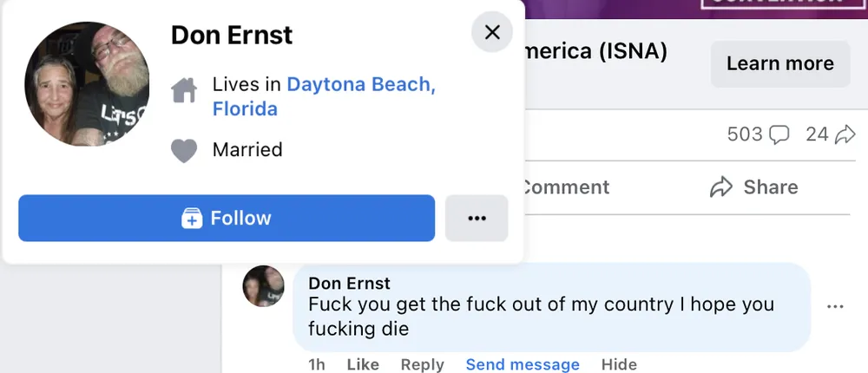Click Send message under the comment
868x373 pixels.
click(x=523, y=364)
